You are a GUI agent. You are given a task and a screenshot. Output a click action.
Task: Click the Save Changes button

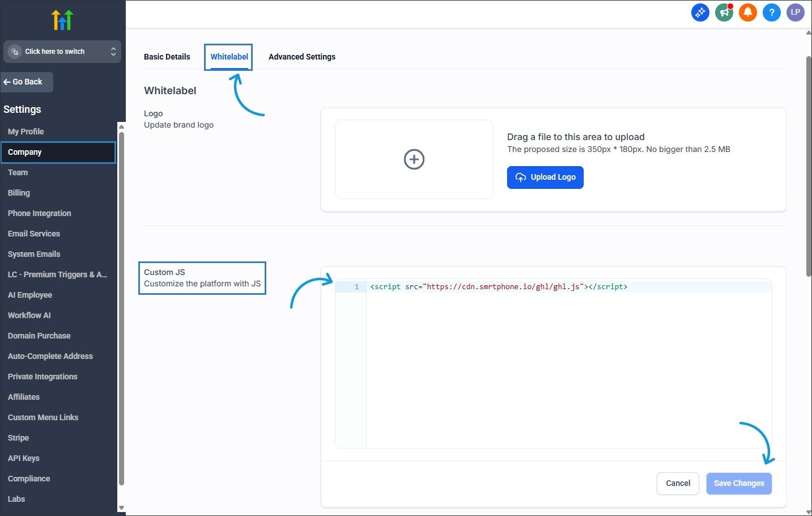[739, 483]
